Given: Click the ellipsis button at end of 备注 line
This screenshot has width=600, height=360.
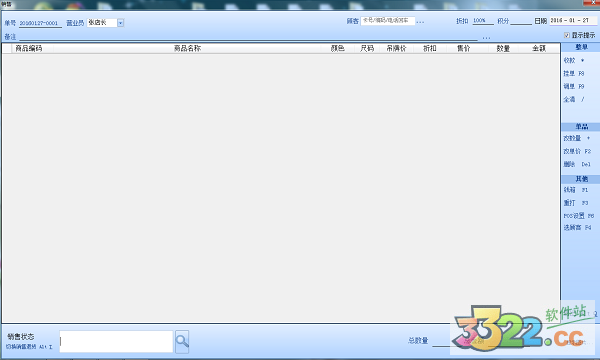Looking at the screenshot, I should click(x=486, y=37).
